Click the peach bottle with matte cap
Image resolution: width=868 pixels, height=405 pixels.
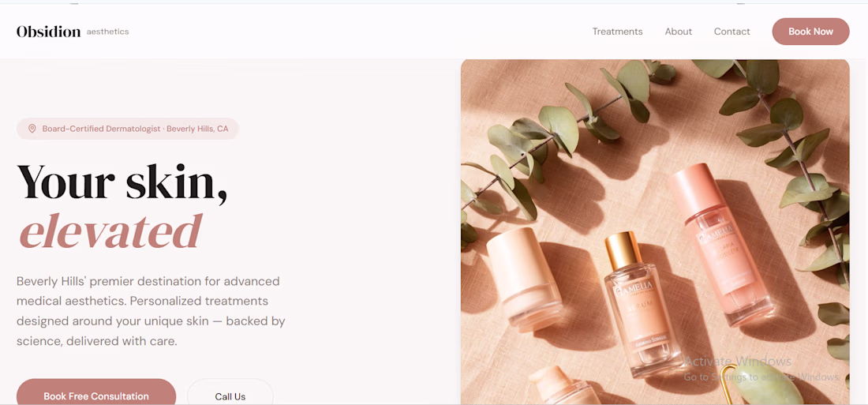pyautogui.click(x=523, y=279)
